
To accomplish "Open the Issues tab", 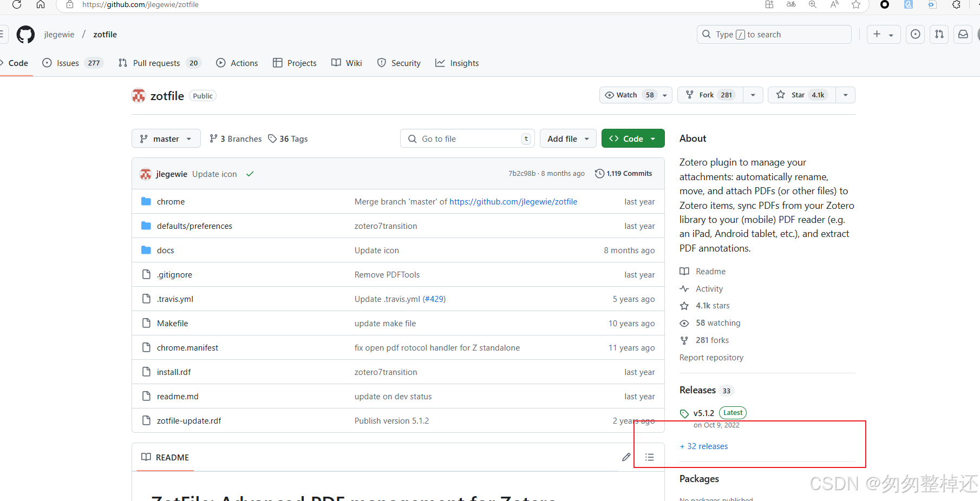I will click(x=73, y=63).
